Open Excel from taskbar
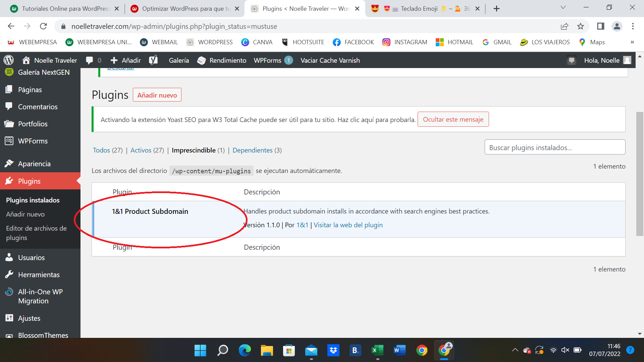This screenshot has width=644, height=362. click(x=377, y=351)
